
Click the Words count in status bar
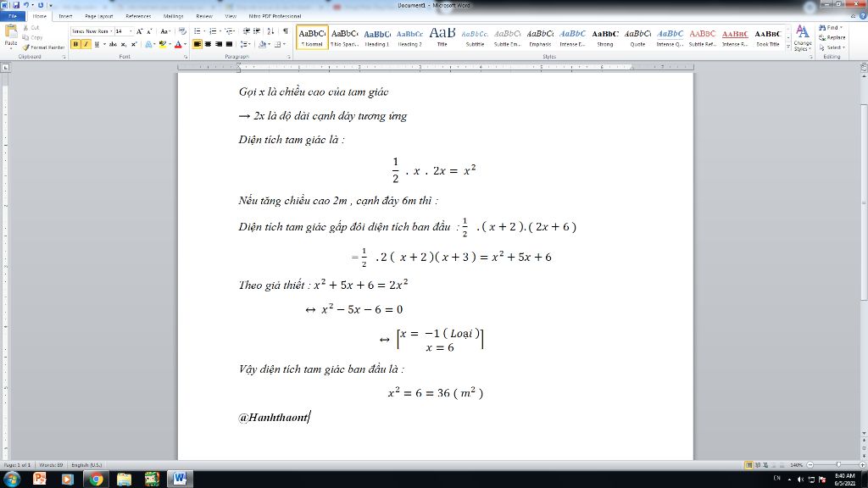click(x=51, y=465)
